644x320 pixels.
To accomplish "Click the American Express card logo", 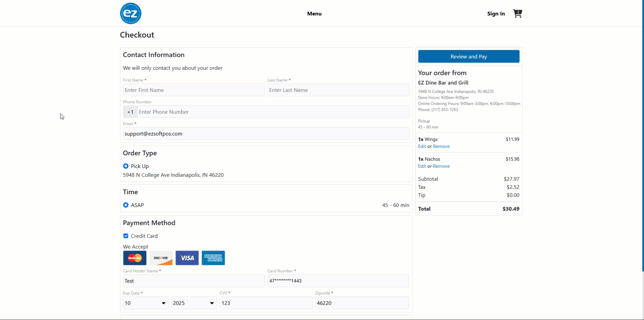I will 213,258.
